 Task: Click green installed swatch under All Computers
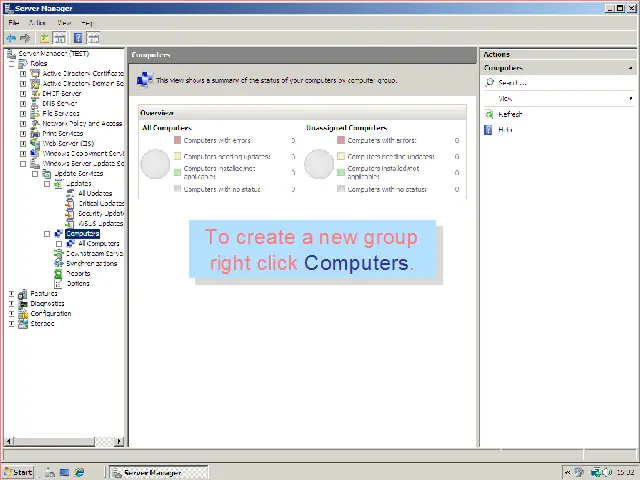tap(177, 172)
